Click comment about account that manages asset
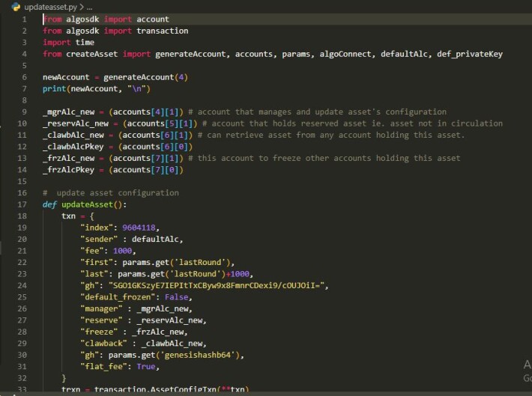Image resolution: width=532 pixels, height=396 pixels. coord(317,112)
